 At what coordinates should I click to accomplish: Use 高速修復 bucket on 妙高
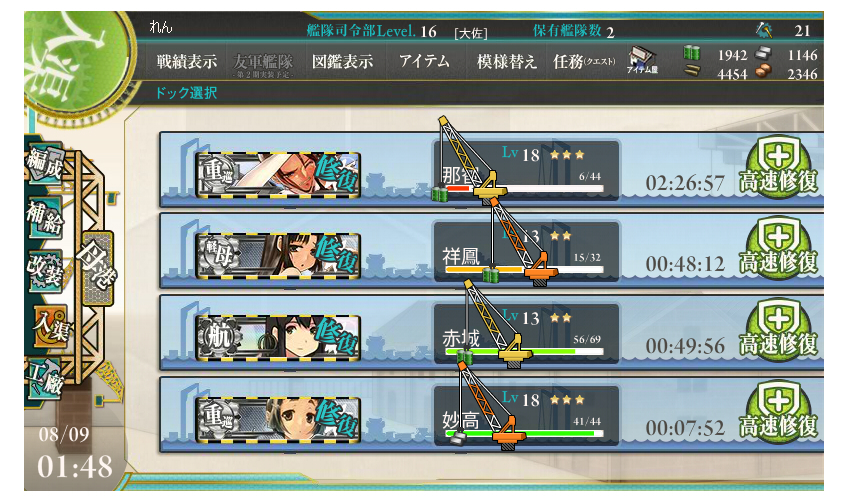(779, 413)
